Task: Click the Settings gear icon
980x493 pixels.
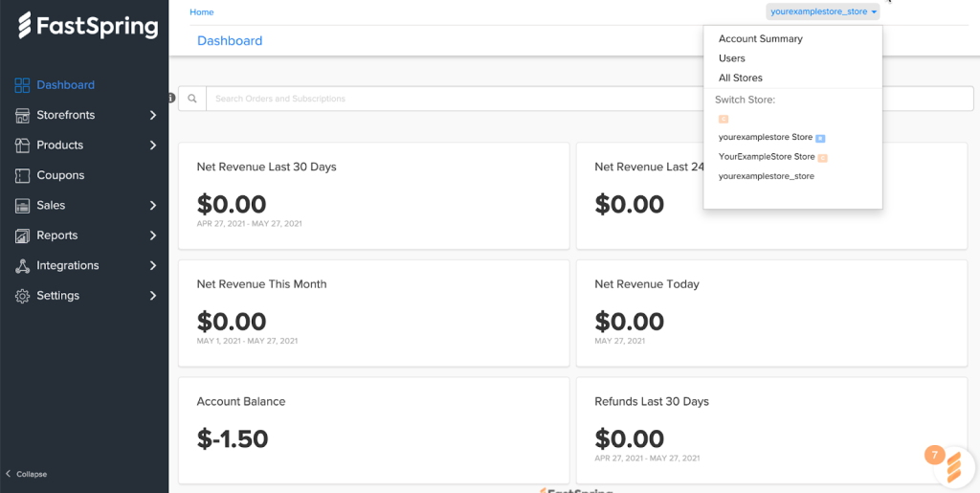Action: coord(23,296)
